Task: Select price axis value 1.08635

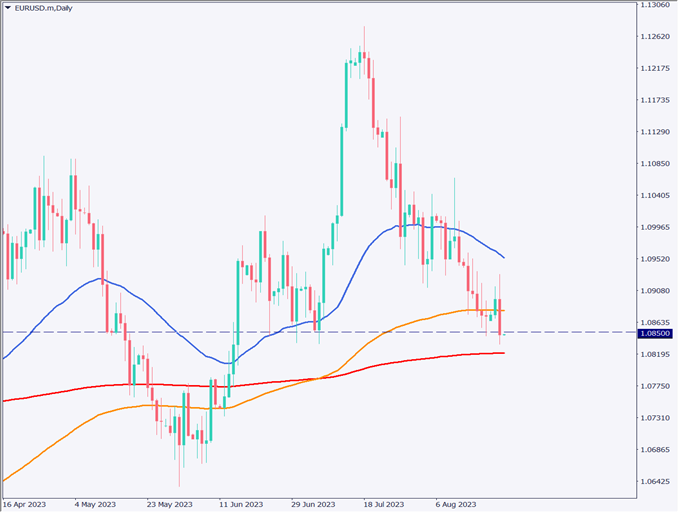Action: (655, 323)
